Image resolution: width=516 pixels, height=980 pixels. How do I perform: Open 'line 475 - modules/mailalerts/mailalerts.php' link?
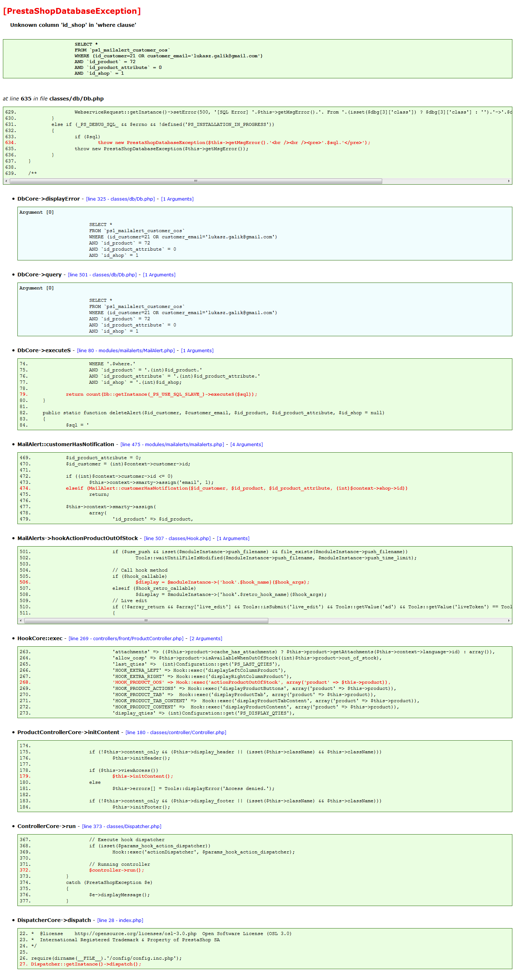172,444
